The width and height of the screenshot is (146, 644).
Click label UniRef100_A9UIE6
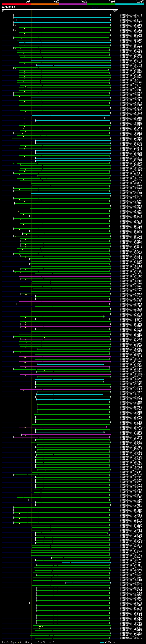point(131,95)
